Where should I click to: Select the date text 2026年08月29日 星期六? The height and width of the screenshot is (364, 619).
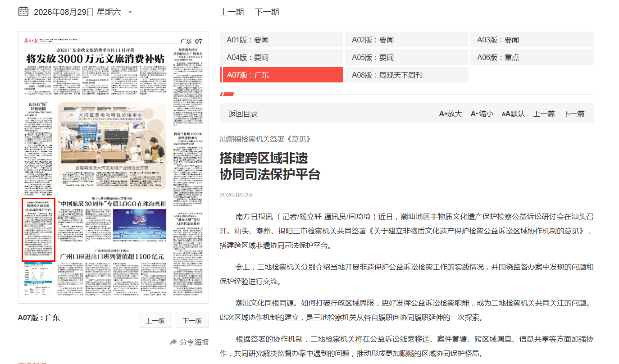[x=77, y=12]
